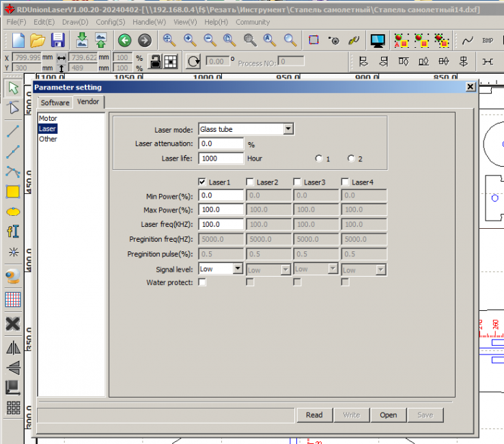Click the Open folder icon in toolbar
Viewport: 504px width, 444px height.
coord(38,40)
